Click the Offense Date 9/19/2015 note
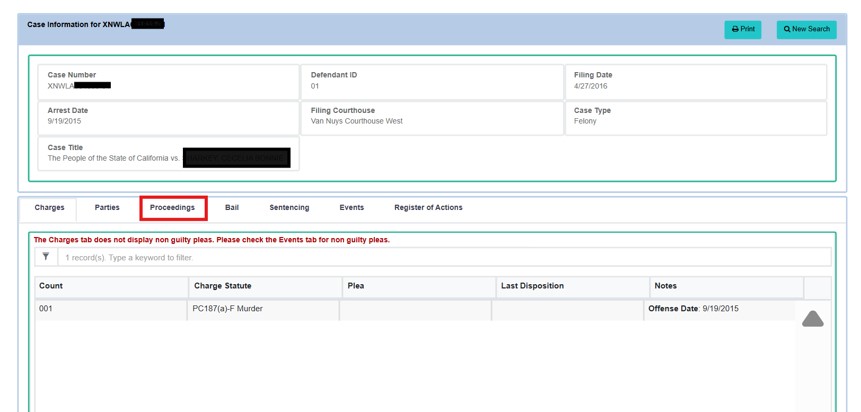 click(x=694, y=309)
